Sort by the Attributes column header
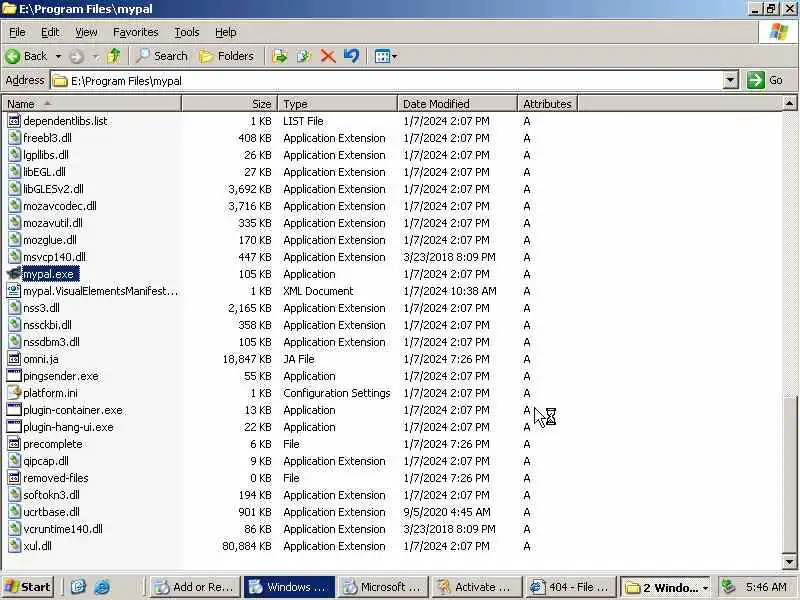Screen dimensions: 800x600 547,104
